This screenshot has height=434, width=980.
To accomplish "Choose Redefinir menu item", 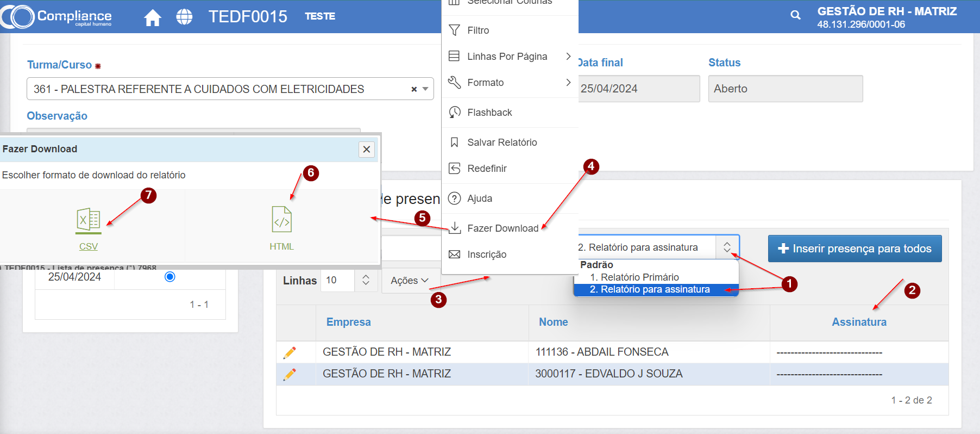I will 510,169.
